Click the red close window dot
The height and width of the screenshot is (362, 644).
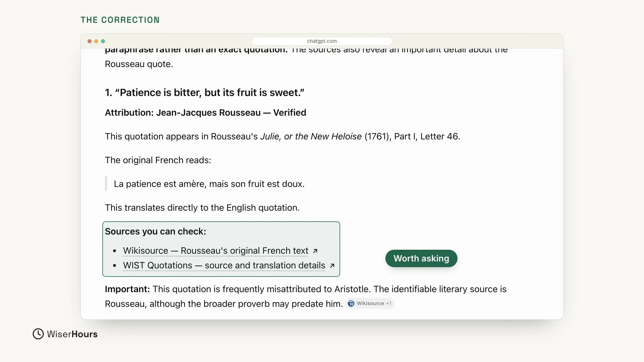click(x=90, y=41)
